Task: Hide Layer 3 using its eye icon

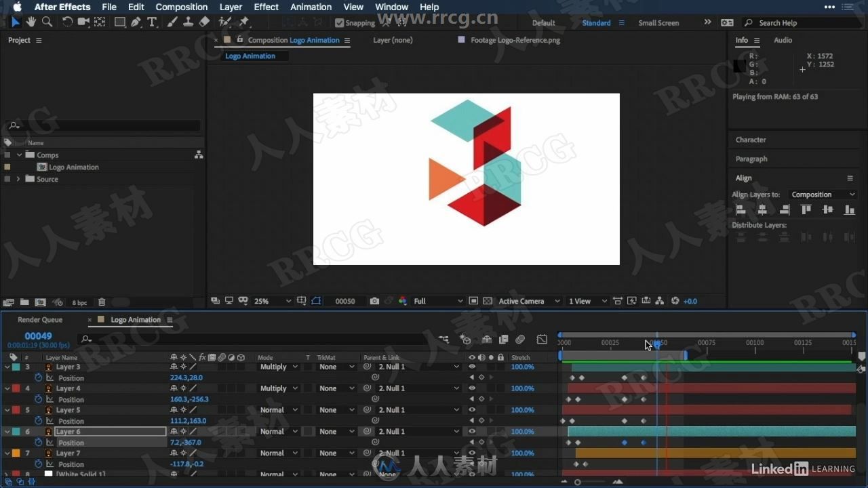Action: coord(472,367)
